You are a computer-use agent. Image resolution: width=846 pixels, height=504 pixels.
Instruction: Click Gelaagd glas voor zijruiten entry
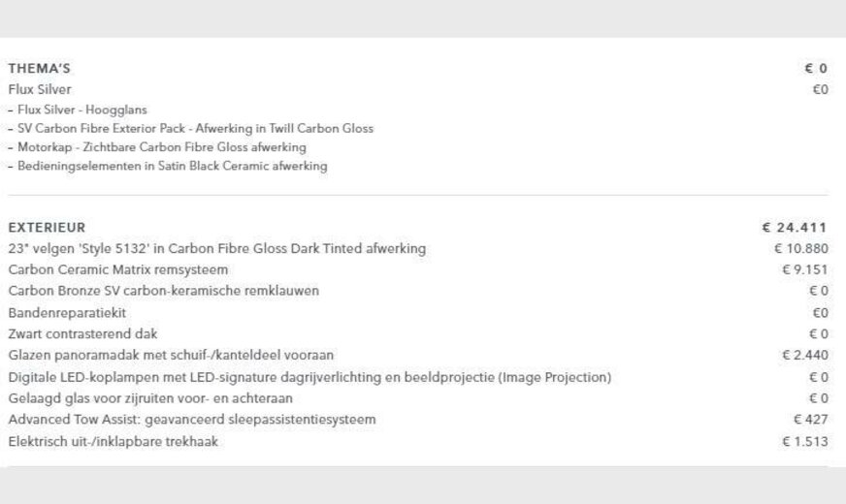click(x=150, y=398)
